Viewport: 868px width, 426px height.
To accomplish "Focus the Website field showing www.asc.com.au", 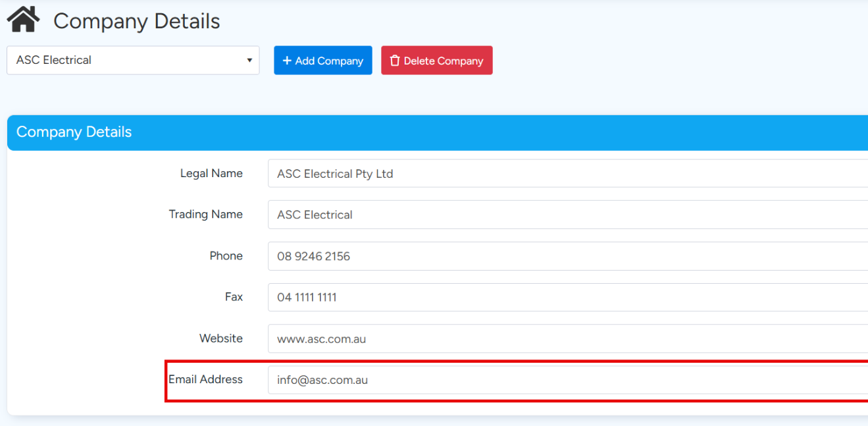I will pos(566,338).
